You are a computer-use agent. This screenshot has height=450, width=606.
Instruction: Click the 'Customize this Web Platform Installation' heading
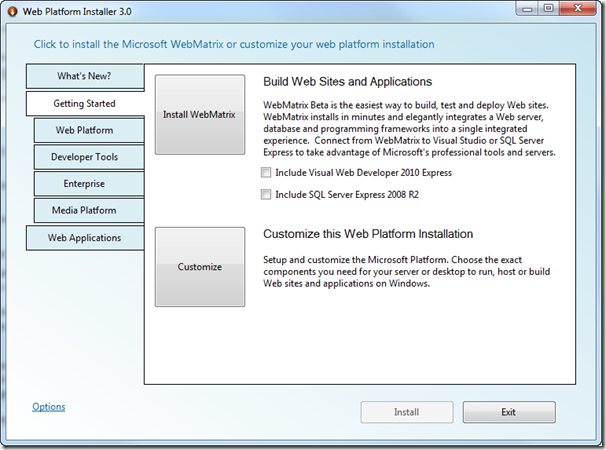coord(368,234)
